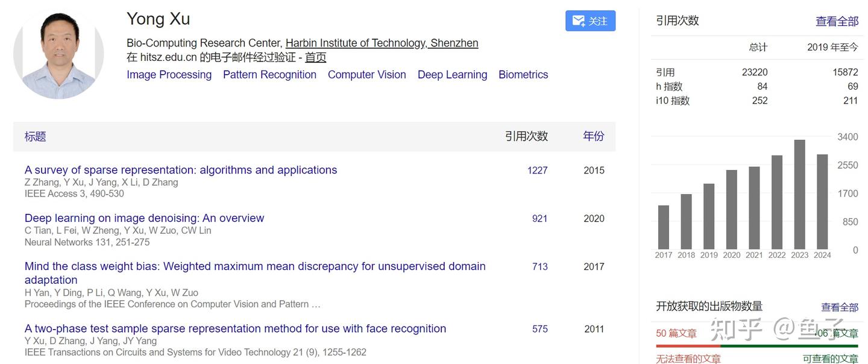Viewport: 868px width, 364px height.
Task: Click the Deep Learning interest tag
Action: pos(452,75)
